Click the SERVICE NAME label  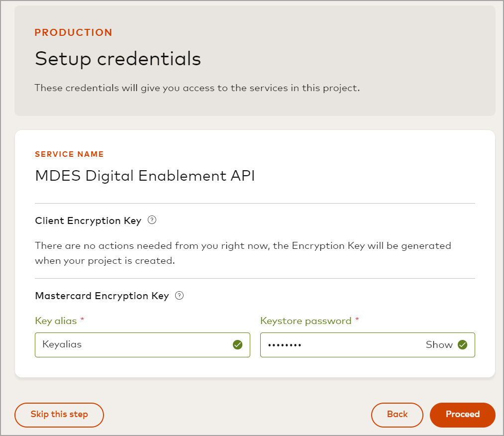tap(69, 154)
